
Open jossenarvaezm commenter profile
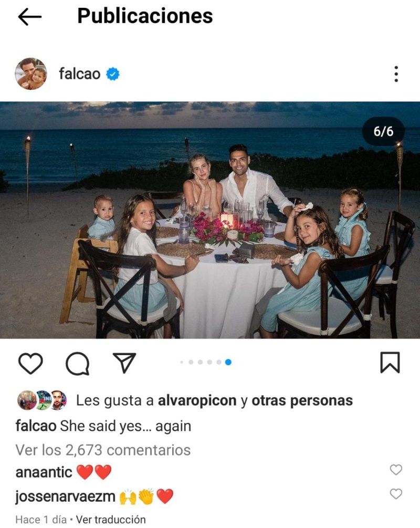[x=65, y=496]
